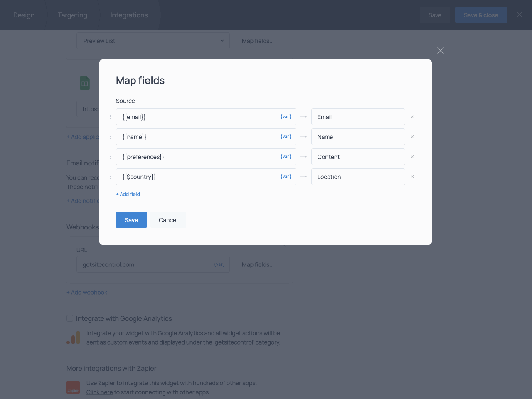Open the {var} picker for the preferences row
This screenshot has height=399, width=532.
pos(286,157)
